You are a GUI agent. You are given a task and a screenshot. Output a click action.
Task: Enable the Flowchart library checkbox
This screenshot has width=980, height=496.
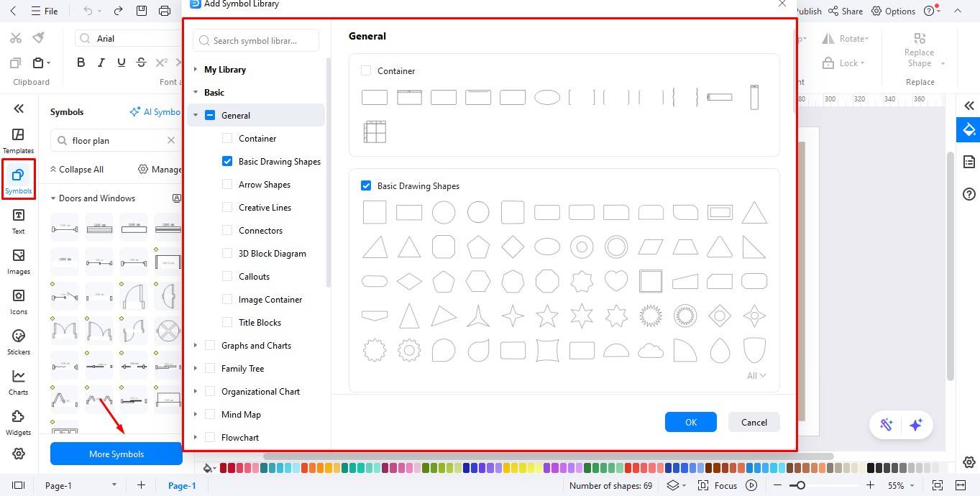210,437
